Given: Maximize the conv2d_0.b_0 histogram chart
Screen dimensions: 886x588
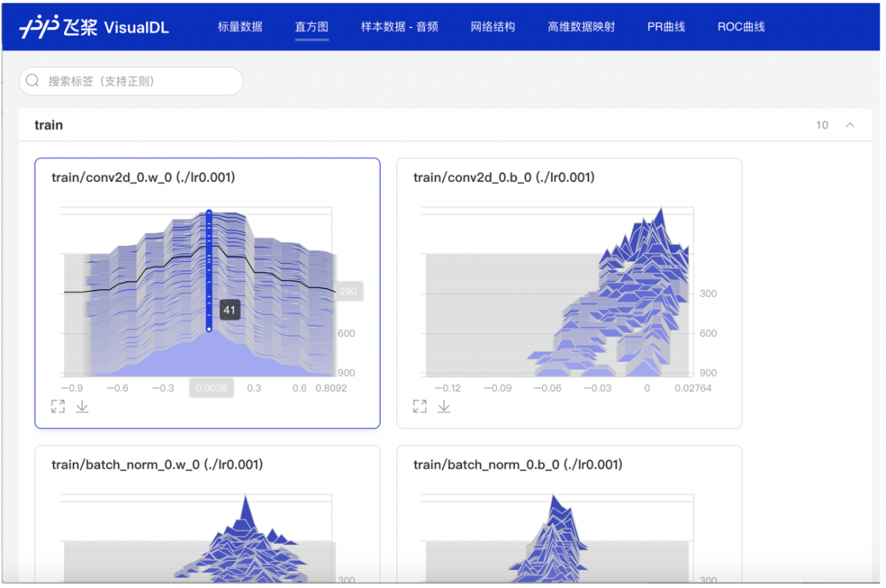Looking at the screenshot, I should 419,406.
